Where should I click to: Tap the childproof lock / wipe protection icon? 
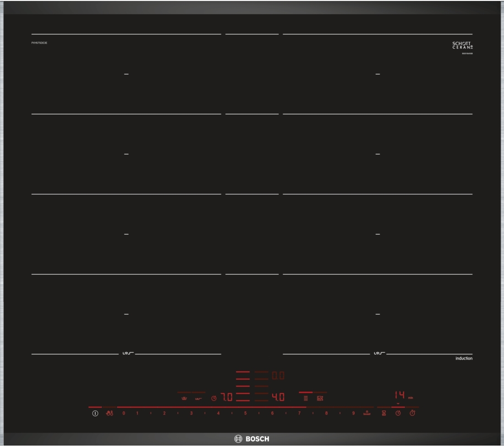coord(109,414)
